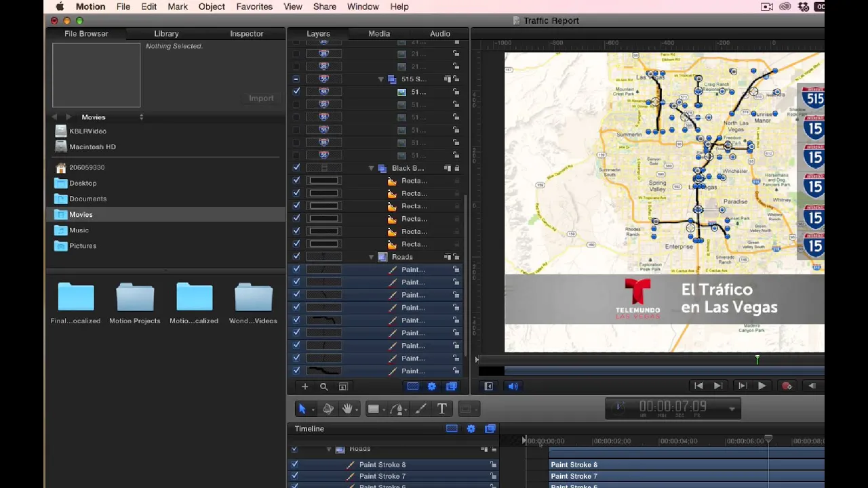This screenshot has width=868, height=488.
Task: Open the timecode display dropdown arrow
Action: point(732,409)
